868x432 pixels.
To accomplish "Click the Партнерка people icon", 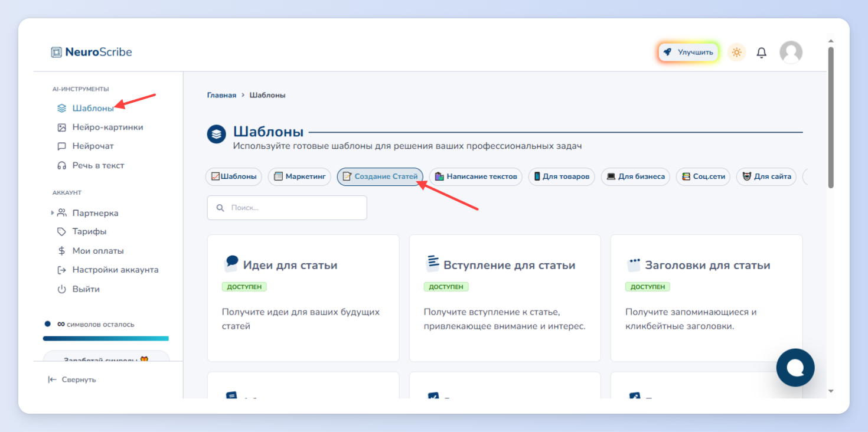I will (x=61, y=212).
